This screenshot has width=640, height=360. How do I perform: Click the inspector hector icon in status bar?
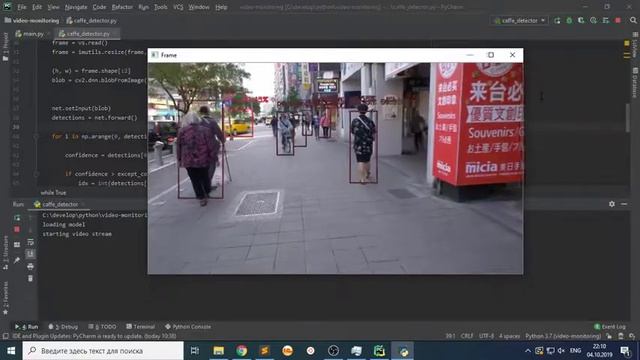620,336
